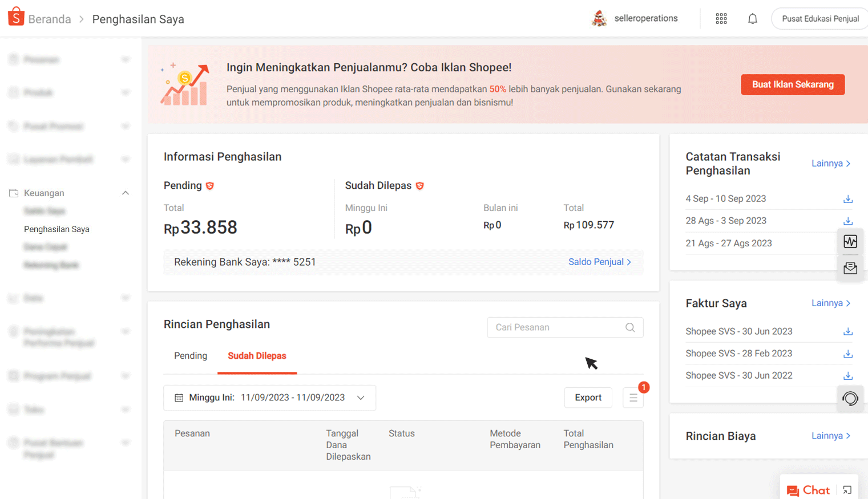Click the 4 Sep - 10 Sep 2023 entry

point(726,199)
